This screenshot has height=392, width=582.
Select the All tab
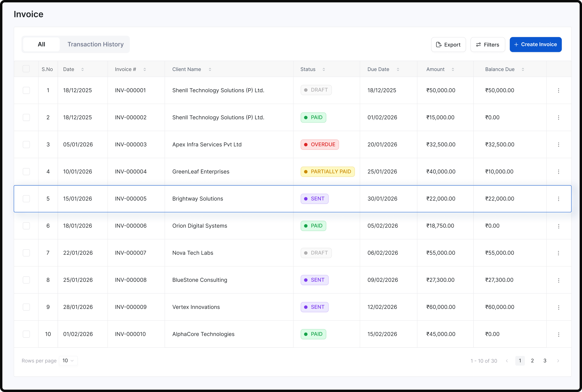click(x=41, y=44)
